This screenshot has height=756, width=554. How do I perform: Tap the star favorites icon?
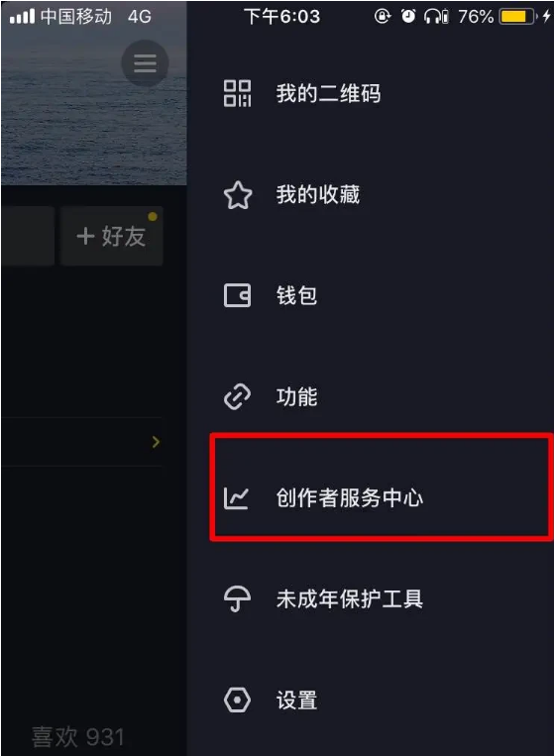(238, 195)
